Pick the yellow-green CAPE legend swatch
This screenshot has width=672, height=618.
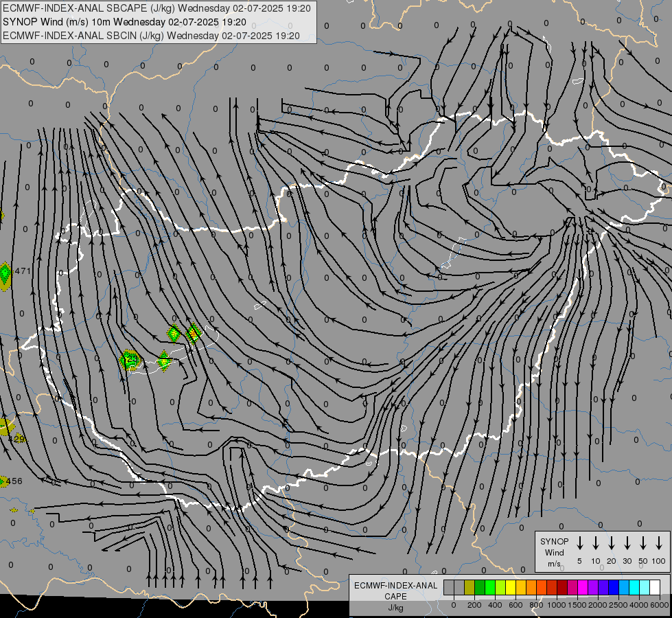coord(500,587)
